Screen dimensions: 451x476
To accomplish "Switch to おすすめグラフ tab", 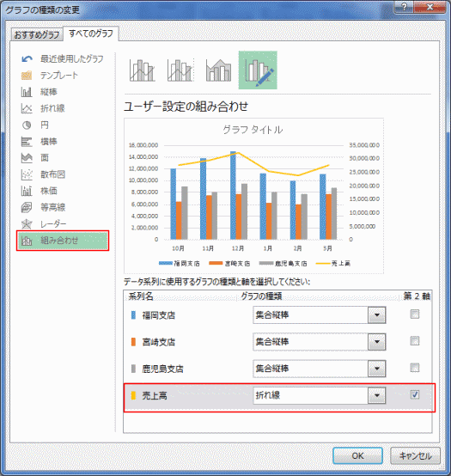I will 37,34.
